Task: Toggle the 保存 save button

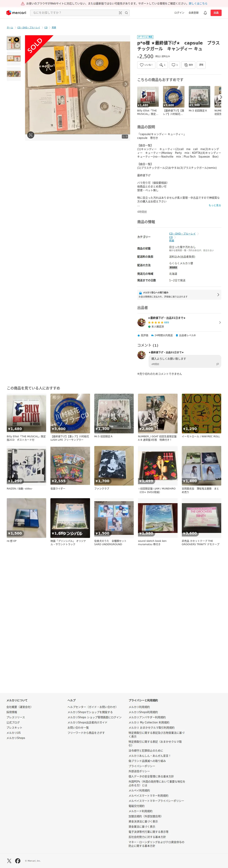Action: tap(188, 65)
